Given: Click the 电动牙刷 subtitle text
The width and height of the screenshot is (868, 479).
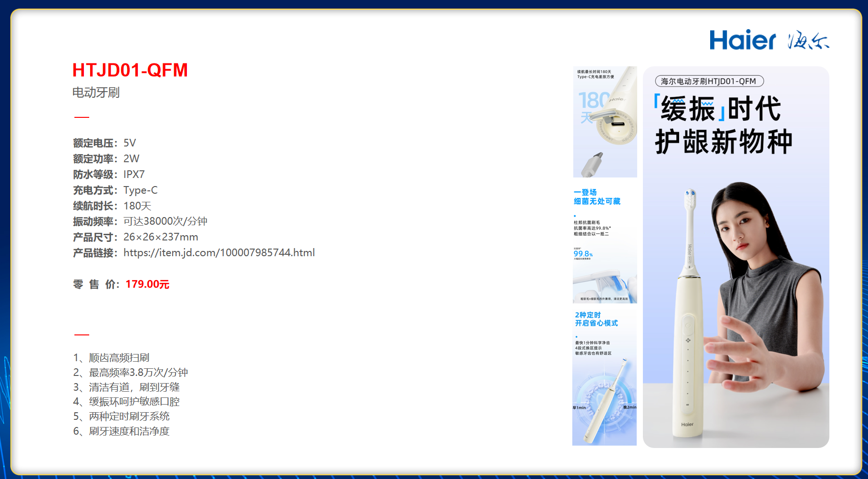Looking at the screenshot, I should tap(96, 93).
